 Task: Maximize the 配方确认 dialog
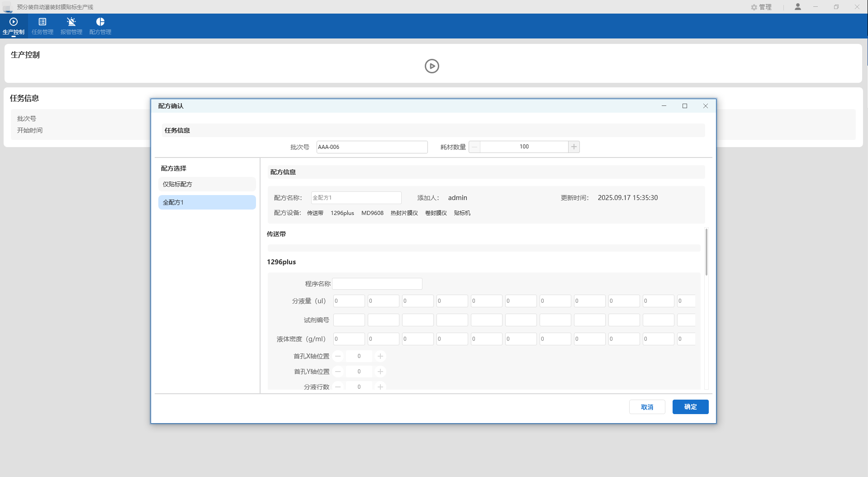click(685, 106)
